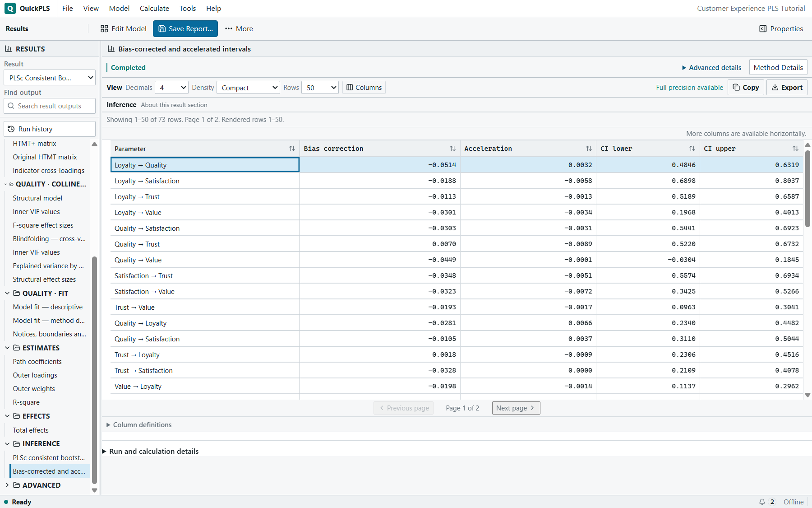Open the Decimals dropdown

click(171, 88)
